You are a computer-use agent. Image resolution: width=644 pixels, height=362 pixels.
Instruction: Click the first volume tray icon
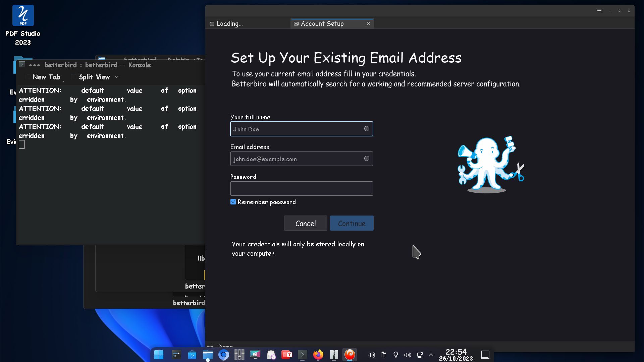[x=371, y=355]
